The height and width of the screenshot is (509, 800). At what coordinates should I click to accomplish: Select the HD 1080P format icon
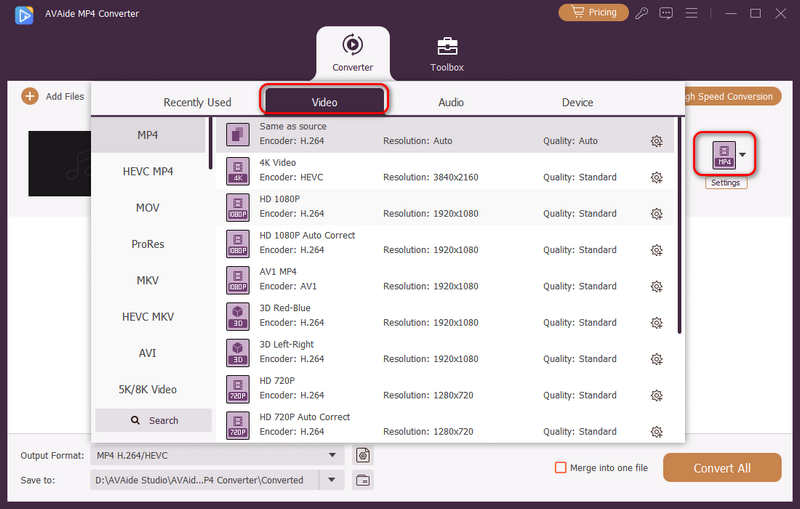[x=238, y=207]
